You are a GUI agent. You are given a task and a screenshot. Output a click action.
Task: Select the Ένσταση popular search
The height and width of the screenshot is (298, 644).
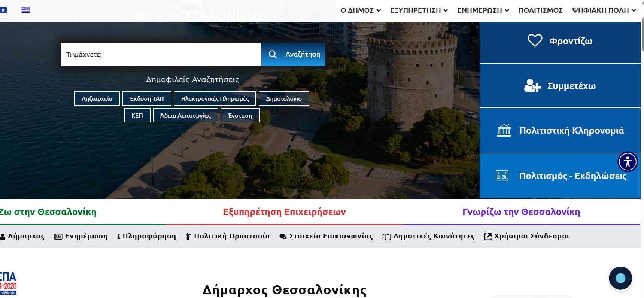pyautogui.click(x=240, y=115)
